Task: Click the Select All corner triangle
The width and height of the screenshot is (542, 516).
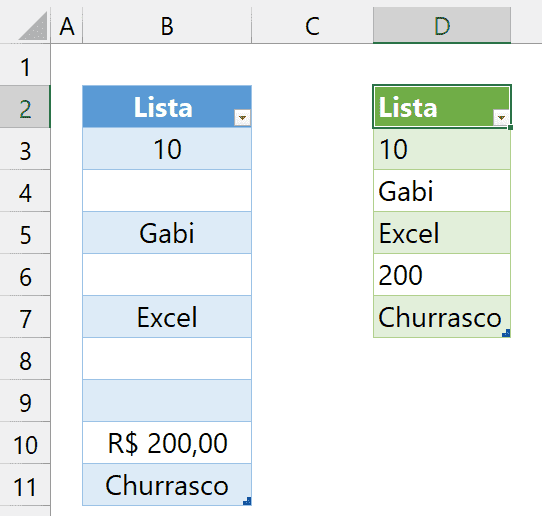Action: point(33,26)
